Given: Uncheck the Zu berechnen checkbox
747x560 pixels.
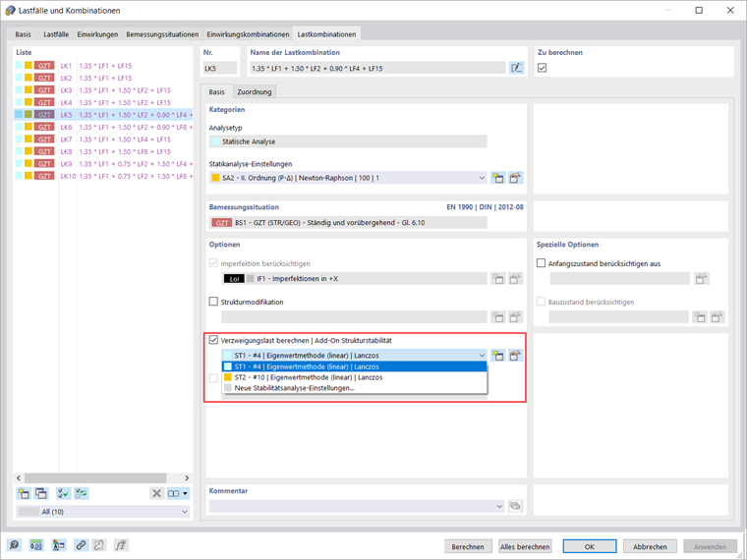Looking at the screenshot, I should pyautogui.click(x=543, y=68).
